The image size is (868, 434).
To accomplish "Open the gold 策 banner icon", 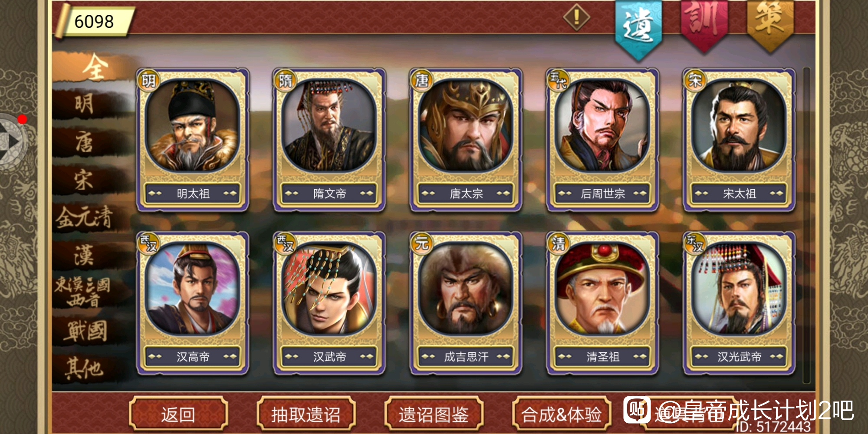I will coord(770,25).
